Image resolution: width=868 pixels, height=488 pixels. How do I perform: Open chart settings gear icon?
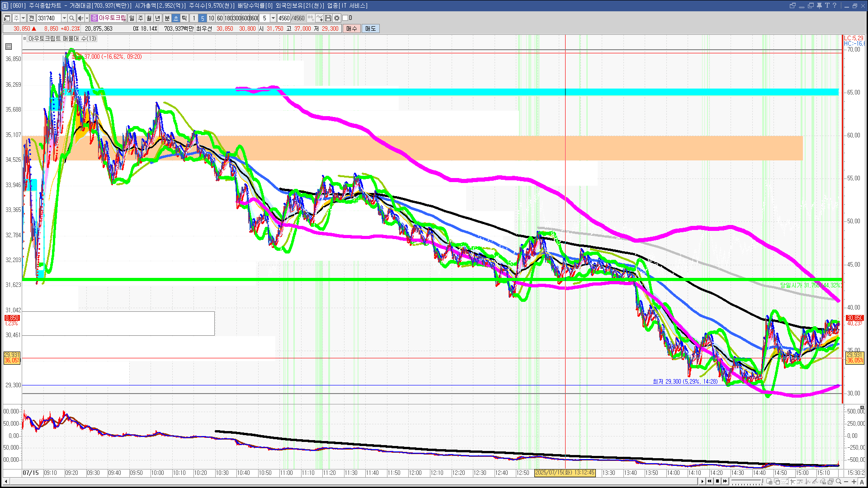(337, 18)
